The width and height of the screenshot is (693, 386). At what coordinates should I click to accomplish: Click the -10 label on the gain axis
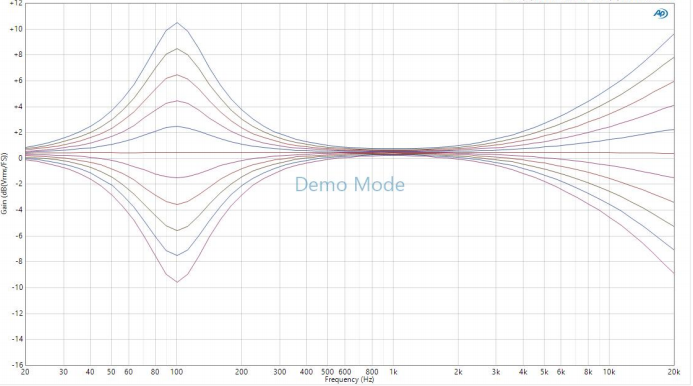(16, 287)
